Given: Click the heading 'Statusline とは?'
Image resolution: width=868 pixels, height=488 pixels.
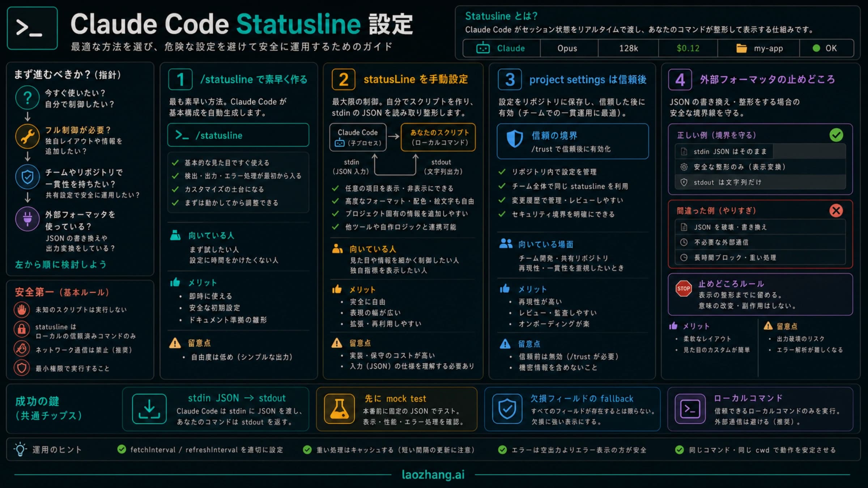Looking at the screenshot, I should 501,16.
